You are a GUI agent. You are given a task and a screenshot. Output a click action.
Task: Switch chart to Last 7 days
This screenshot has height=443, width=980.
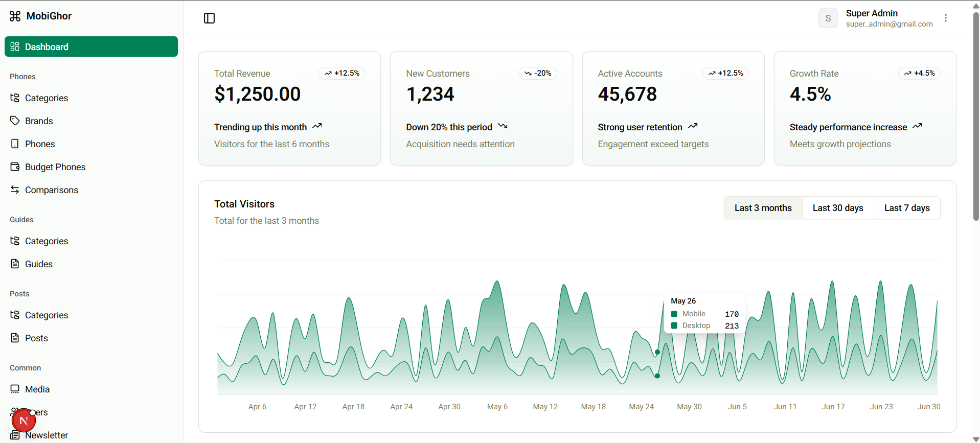(x=906, y=208)
